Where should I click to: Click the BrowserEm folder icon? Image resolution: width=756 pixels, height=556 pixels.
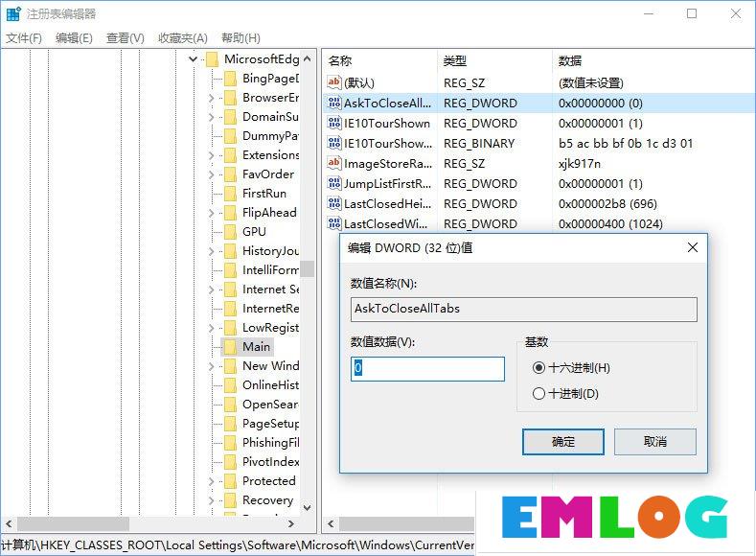pyautogui.click(x=231, y=98)
